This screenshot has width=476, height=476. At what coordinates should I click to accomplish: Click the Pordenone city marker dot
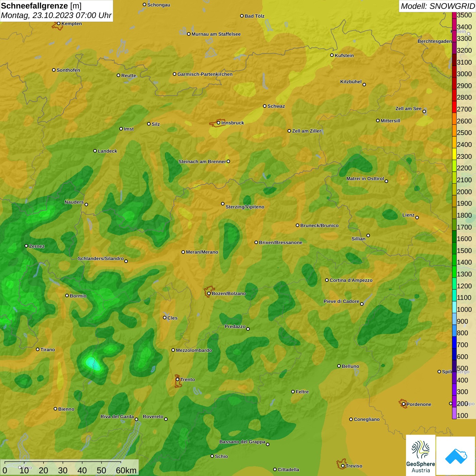click(x=404, y=404)
